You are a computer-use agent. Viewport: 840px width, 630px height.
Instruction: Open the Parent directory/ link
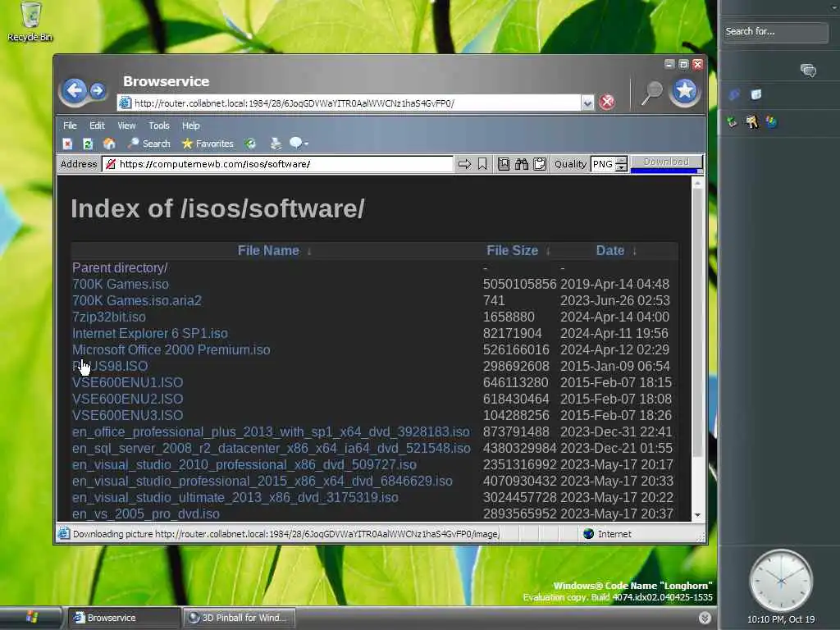[120, 268]
